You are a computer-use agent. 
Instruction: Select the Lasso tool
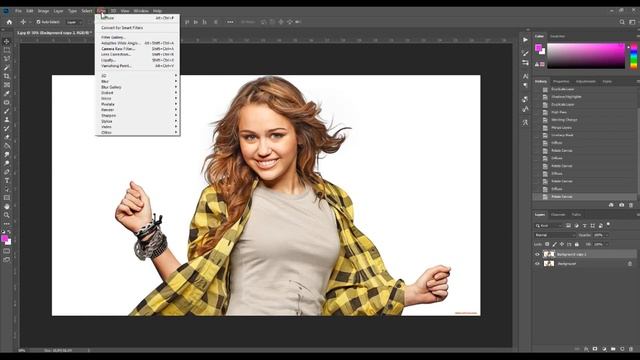tap(7, 58)
